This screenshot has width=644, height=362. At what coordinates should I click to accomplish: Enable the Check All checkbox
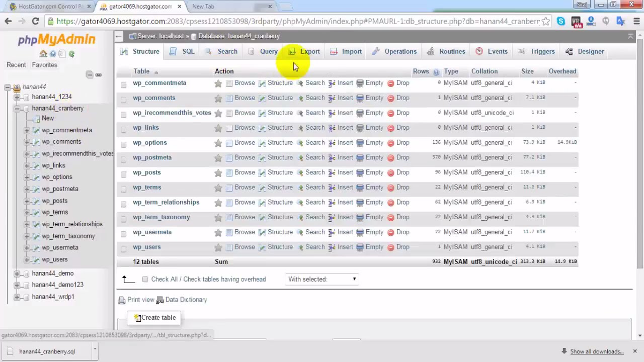pos(145,279)
